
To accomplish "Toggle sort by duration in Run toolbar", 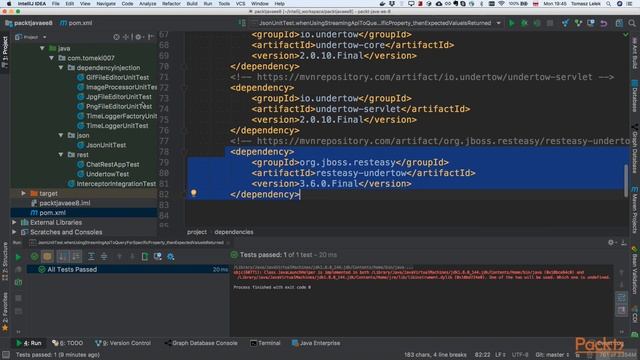I will pyautogui.click(x=76, y=257).
